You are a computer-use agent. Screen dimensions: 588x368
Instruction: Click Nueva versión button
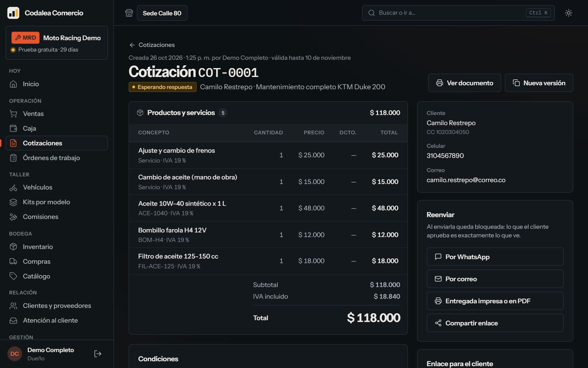539,83
